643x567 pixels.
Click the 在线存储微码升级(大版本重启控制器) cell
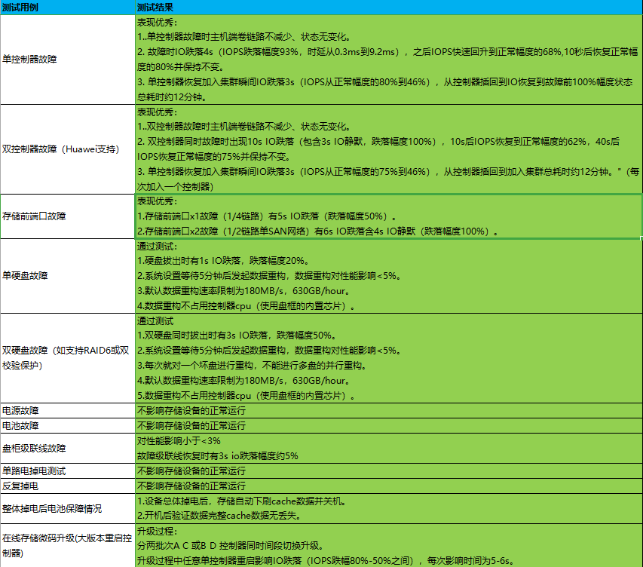[x=68, y=545]
